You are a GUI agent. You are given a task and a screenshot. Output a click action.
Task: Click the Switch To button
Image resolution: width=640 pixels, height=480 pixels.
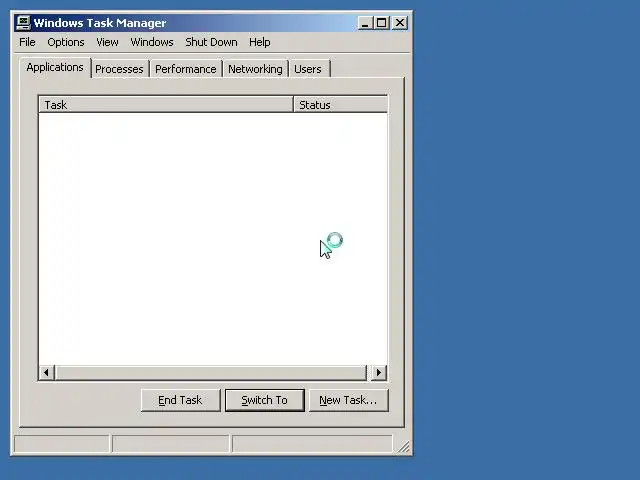pyautogui.click(x=264, y=400)
